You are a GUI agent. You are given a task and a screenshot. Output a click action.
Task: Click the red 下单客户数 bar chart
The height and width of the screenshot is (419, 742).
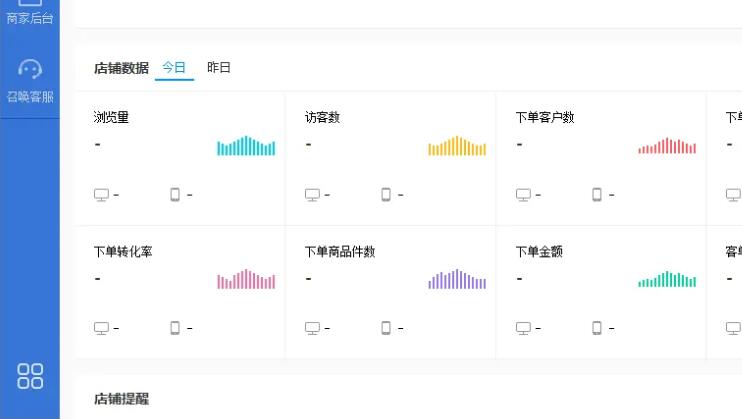point(667,146)
